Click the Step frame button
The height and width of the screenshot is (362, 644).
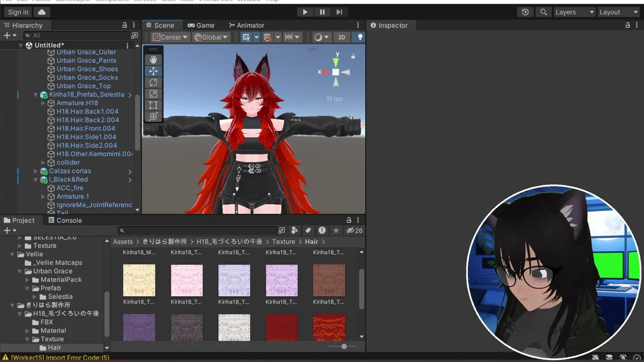339,12
